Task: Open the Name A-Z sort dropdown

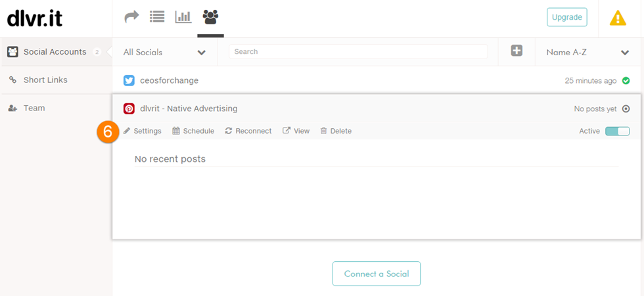Action: 587,52
